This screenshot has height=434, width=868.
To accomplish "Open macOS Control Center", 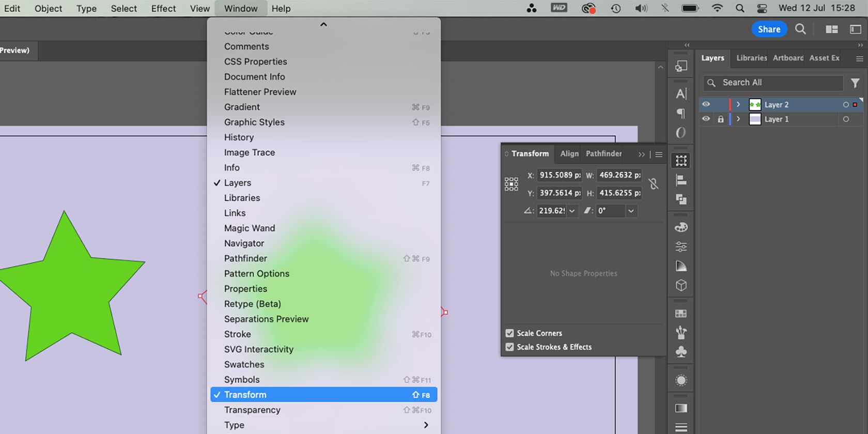I will [x=762, y=8].
